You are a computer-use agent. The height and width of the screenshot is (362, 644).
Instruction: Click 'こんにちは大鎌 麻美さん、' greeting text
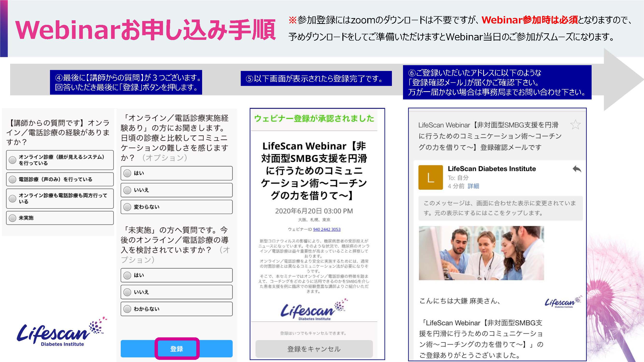(460, 301)
